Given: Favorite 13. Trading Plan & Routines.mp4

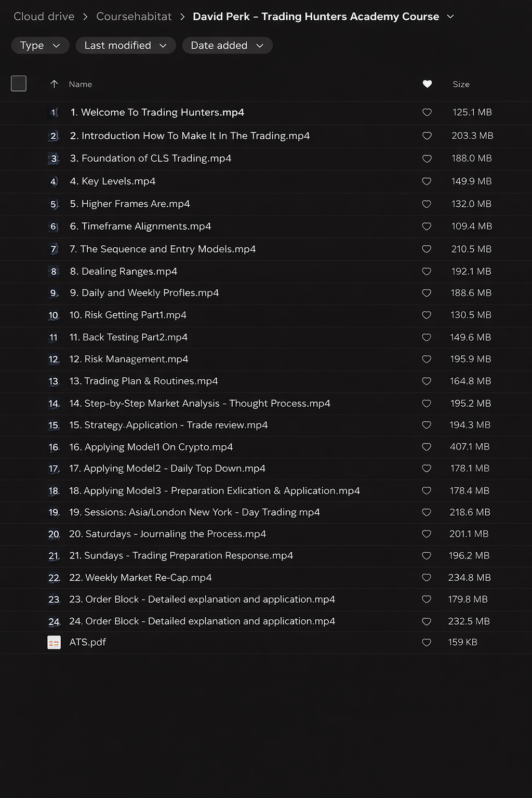Looking at the screenshot, I should pos(427,381).
